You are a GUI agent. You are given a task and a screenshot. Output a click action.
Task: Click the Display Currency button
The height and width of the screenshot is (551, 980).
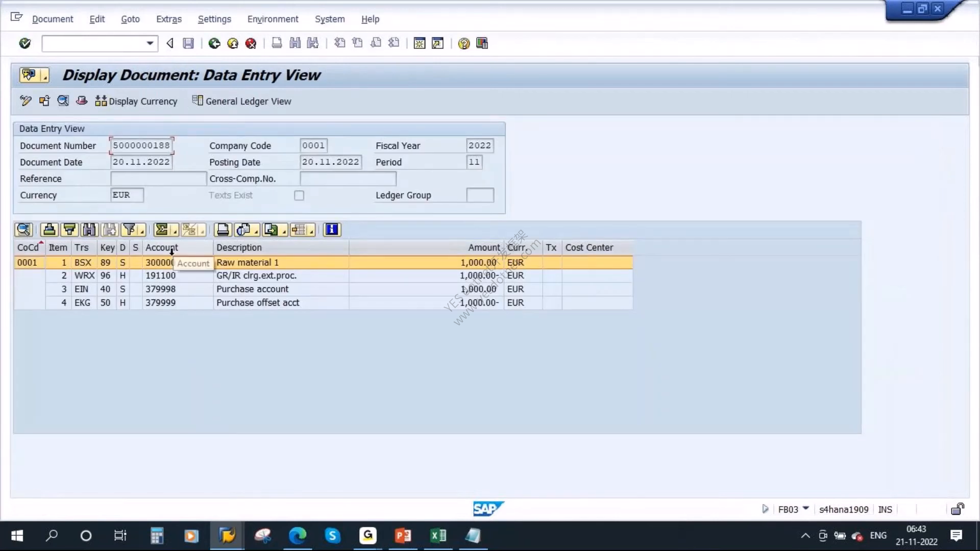pos(136,101)
